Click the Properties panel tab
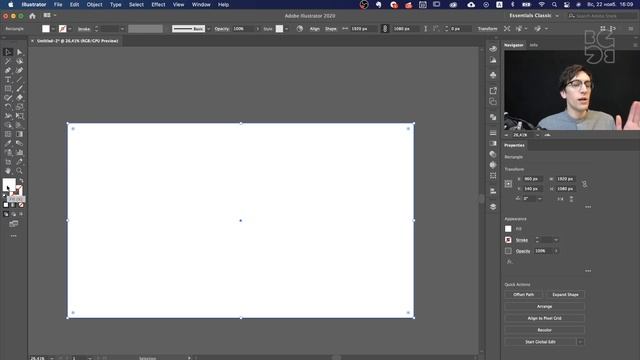The height and width of the screenshot is (360, 640). (514, 145)
